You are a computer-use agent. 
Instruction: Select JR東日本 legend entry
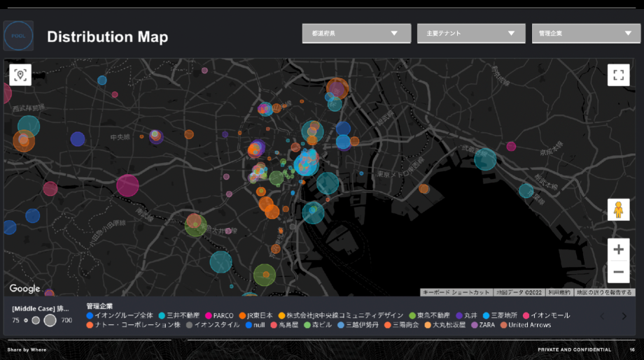[255, 315]
